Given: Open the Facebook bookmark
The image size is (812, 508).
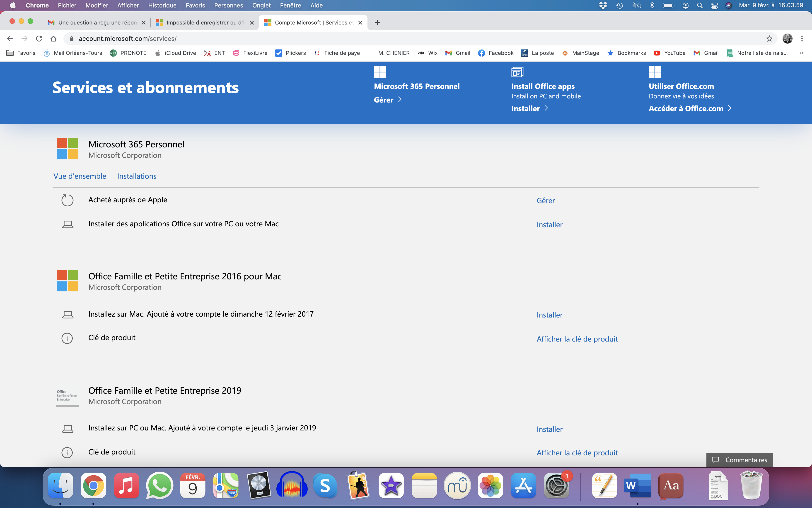Looking at the screenshot, I should 495,53.
